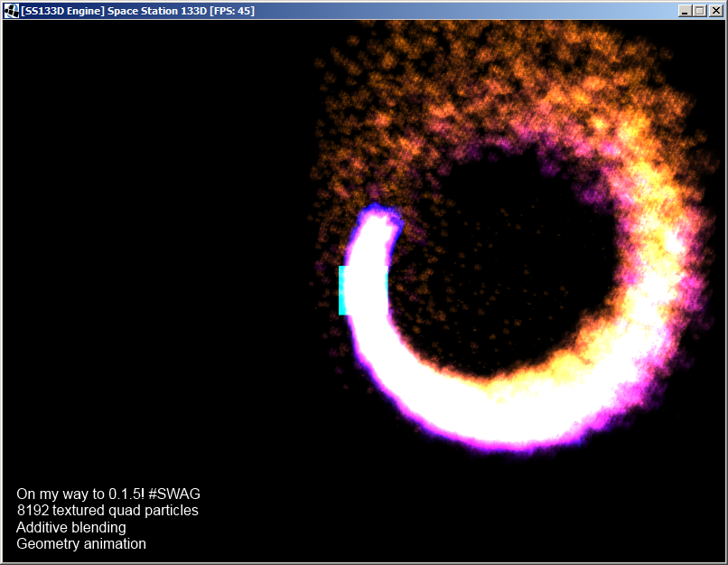The height and width of the screenshot is (565, 728).
Task: Close the Space Station 133D window
Action: click(x=716, y=11)
